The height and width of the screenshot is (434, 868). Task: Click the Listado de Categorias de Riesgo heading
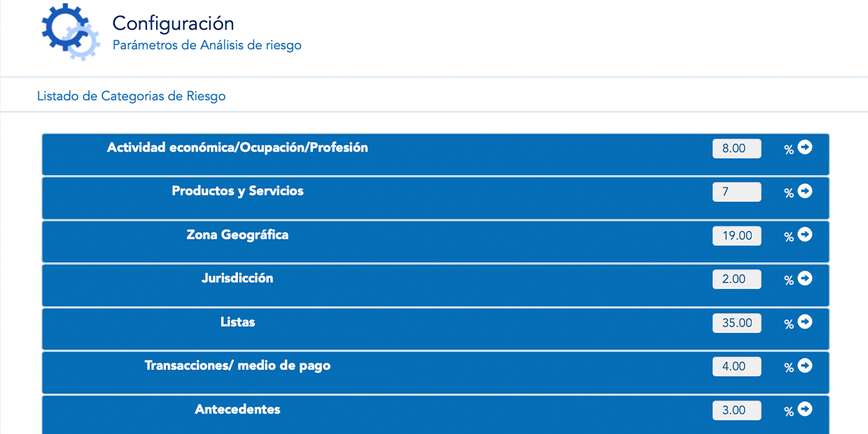coord(131,96)
